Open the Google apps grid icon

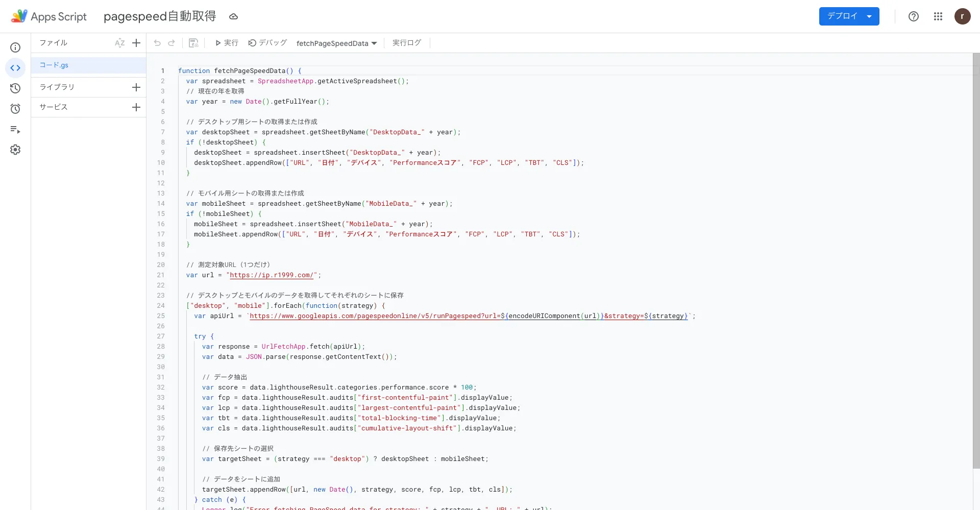[x=938, y=16]
